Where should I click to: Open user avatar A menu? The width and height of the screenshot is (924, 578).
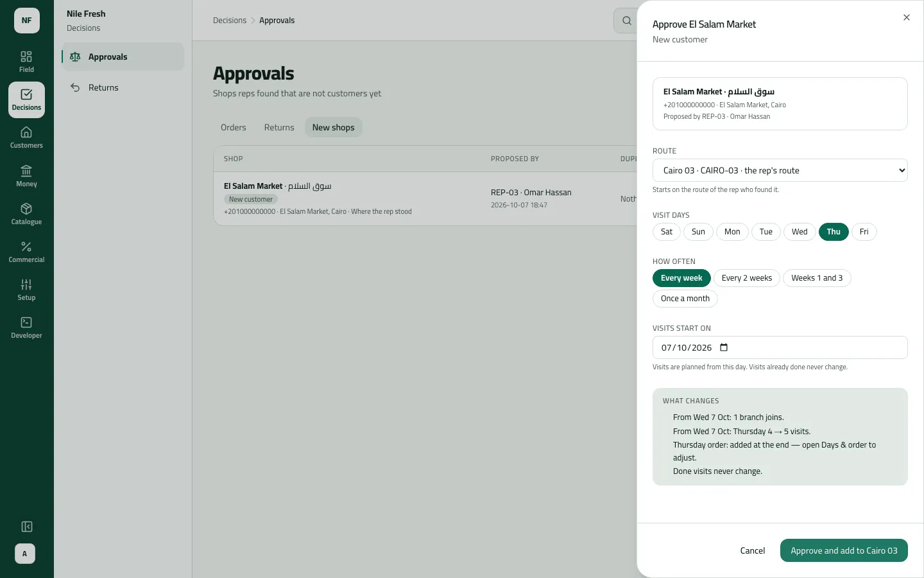25,554
